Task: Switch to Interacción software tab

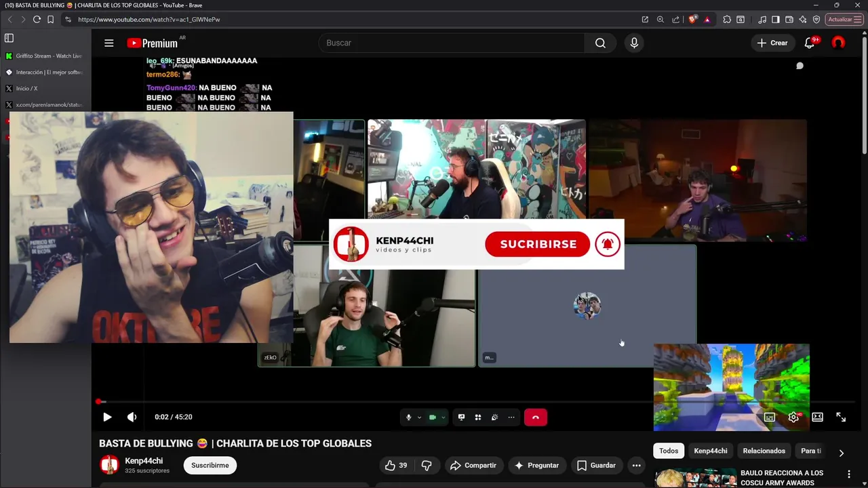Action: pos(43,72)
